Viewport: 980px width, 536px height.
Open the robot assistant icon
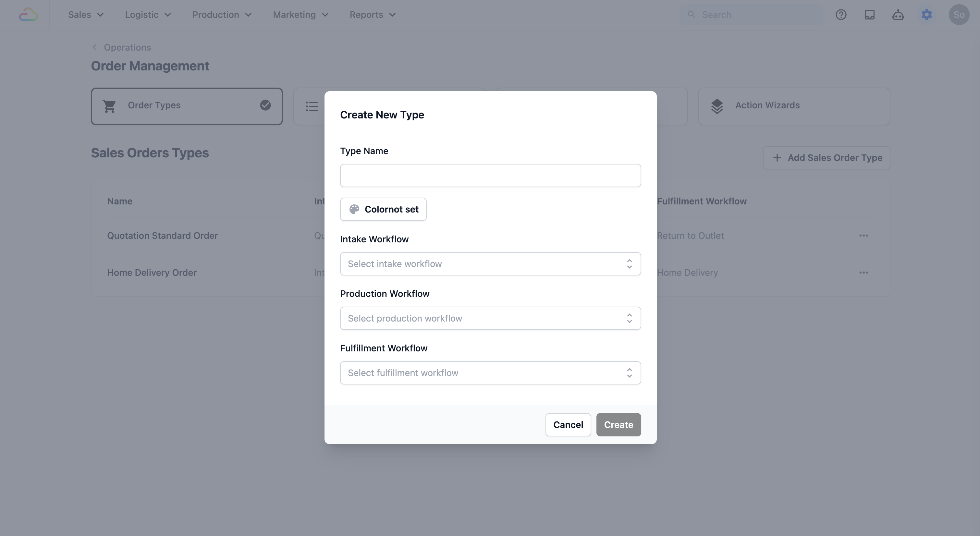(x=898, y=15)
